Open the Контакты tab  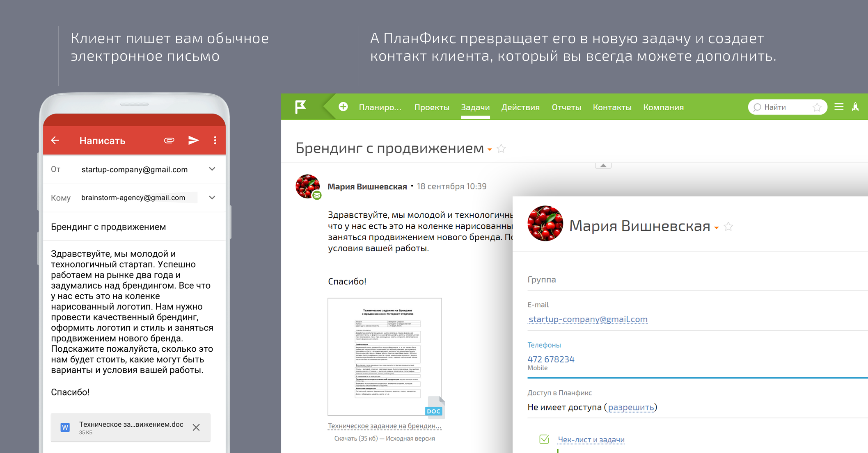612,107
